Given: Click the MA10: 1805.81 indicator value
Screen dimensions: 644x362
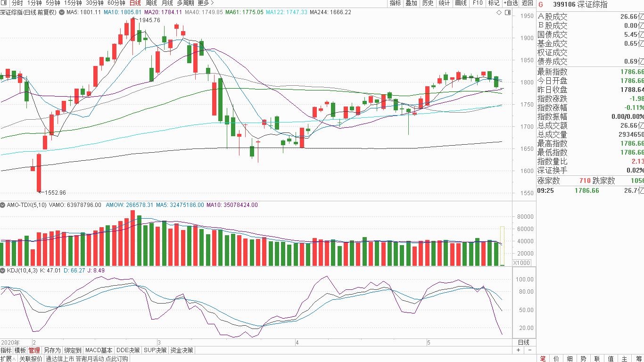Looking at the screenshot, I should pyautogui.click(x=123, y=12).
